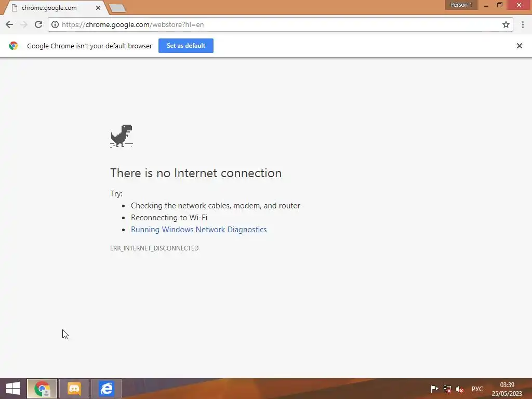Minimize the Chrome window
Viewport: 532px width, 399px height.
point(486,5)
